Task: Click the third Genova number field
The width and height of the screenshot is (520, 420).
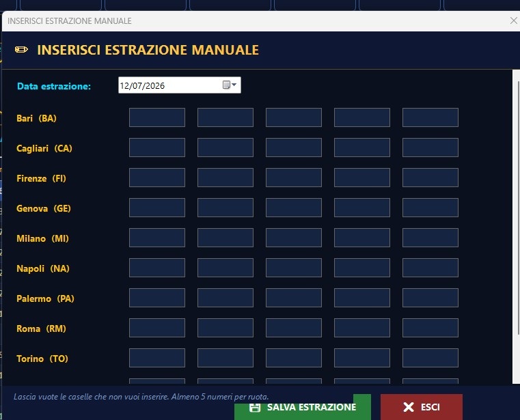Action: click(x=294, y=208)
